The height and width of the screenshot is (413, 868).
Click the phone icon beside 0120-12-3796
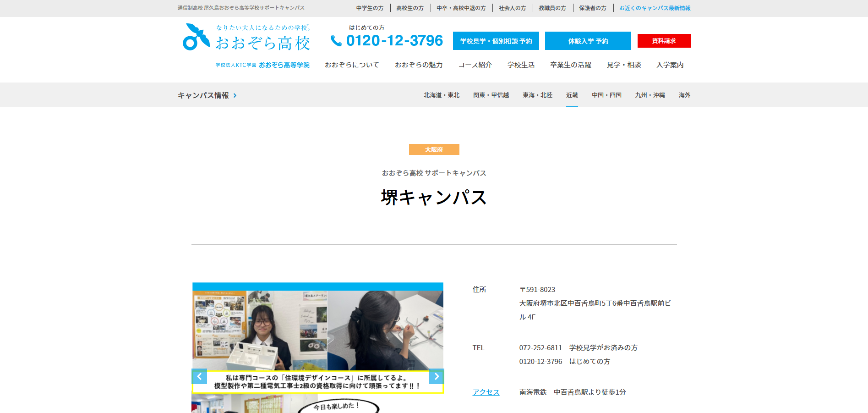point(336,41)
